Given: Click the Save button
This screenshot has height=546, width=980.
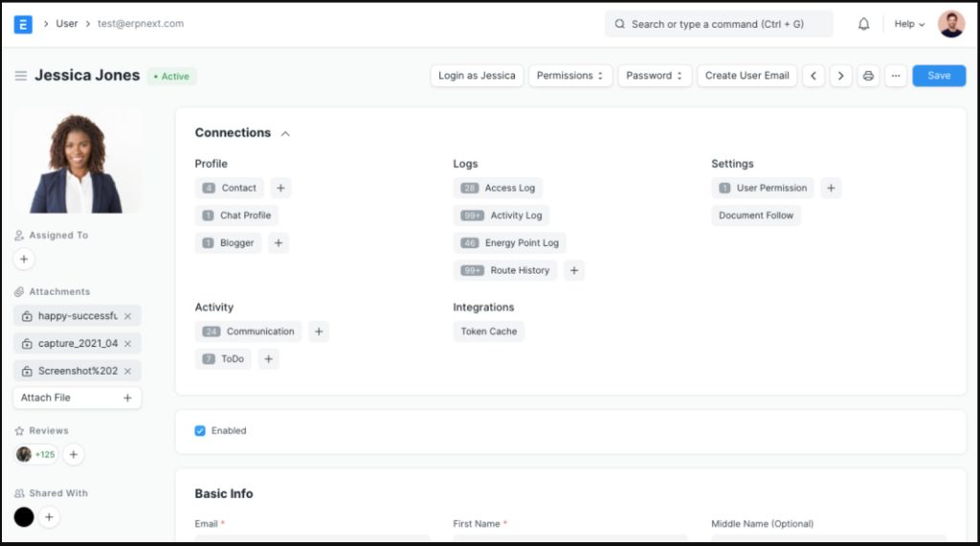Looking at the screenshot, I should pos(938,76).
